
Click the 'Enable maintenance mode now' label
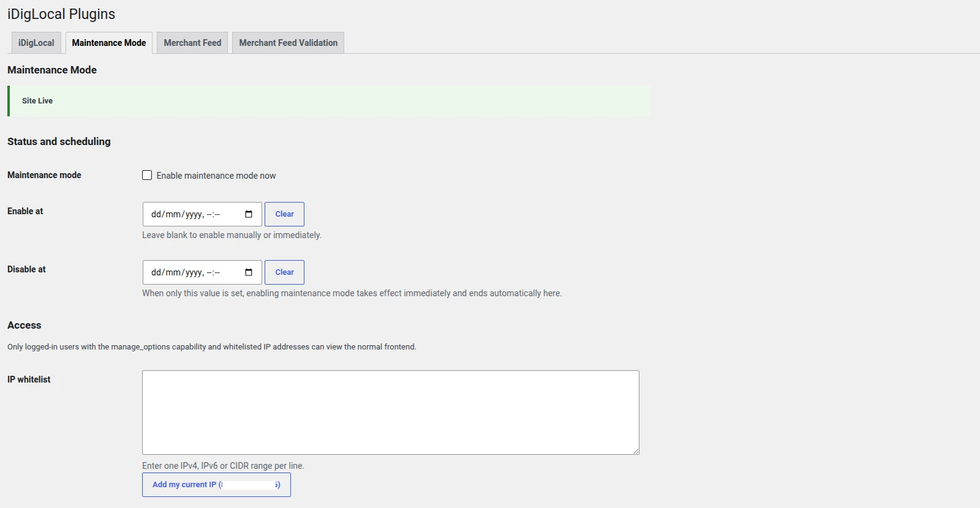click(216, 176)
